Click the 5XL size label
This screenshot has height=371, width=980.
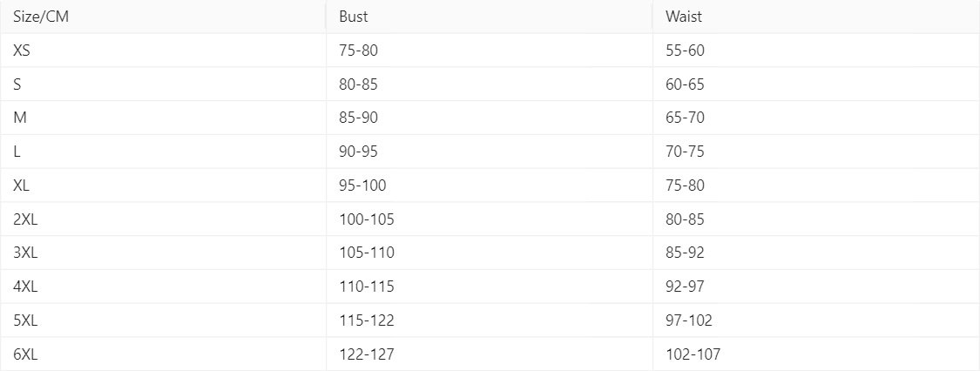(27, 320)
